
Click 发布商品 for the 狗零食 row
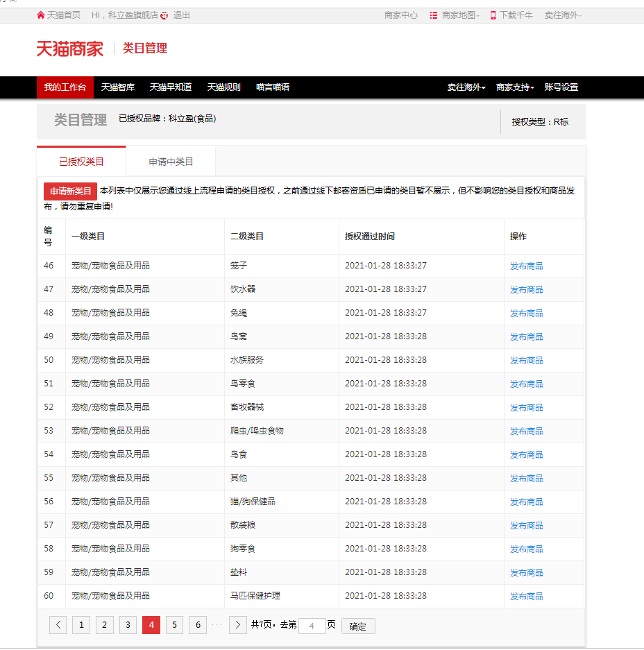click(526, 549)
